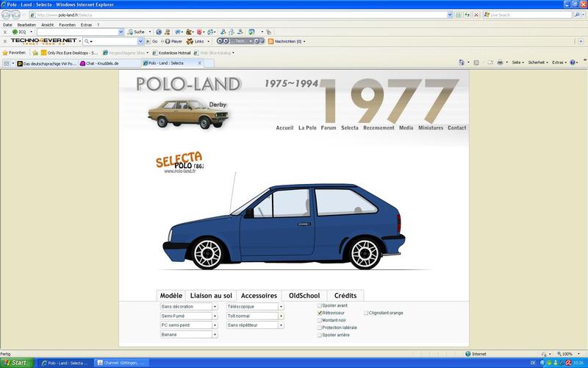
Task: Select the Accessoires tab
Action: pyautogui.click(x=259, y=296)
